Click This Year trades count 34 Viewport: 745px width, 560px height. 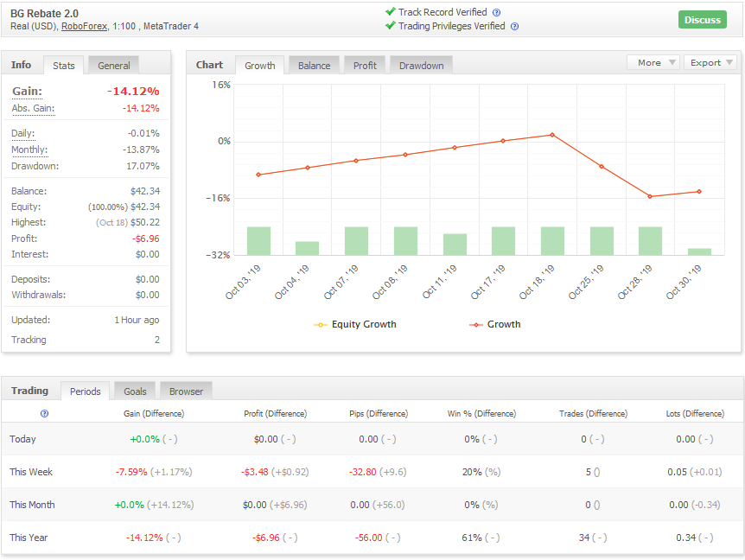coord(584,538)
